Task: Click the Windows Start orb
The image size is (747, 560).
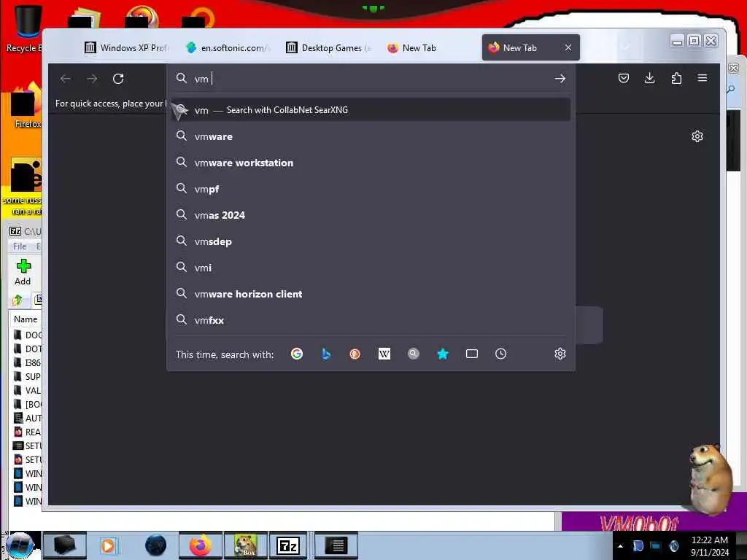Action: 19,545
